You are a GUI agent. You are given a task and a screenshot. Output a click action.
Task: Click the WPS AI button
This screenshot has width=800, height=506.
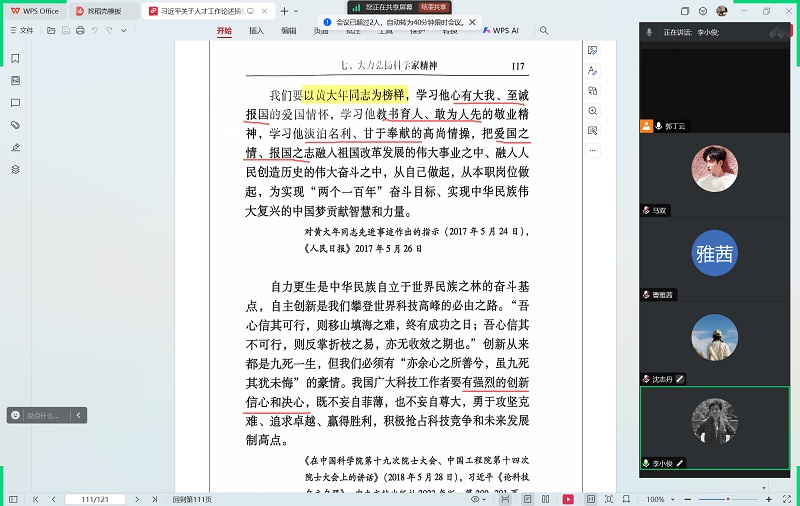tap(501, 31)
